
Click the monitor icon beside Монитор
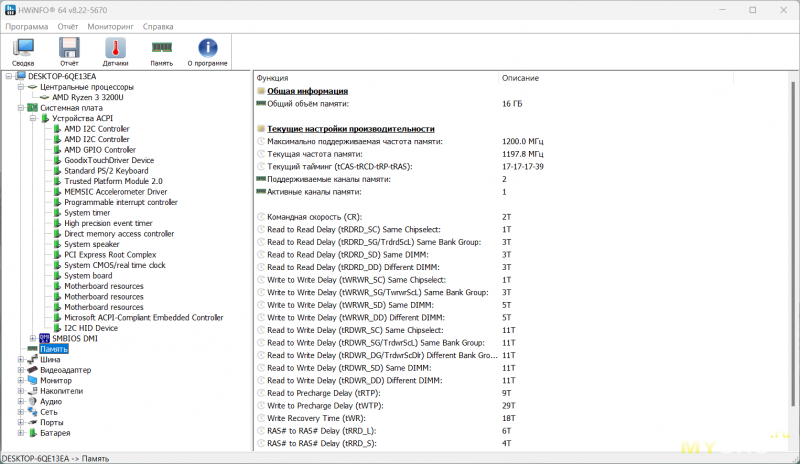pos(33,380)
